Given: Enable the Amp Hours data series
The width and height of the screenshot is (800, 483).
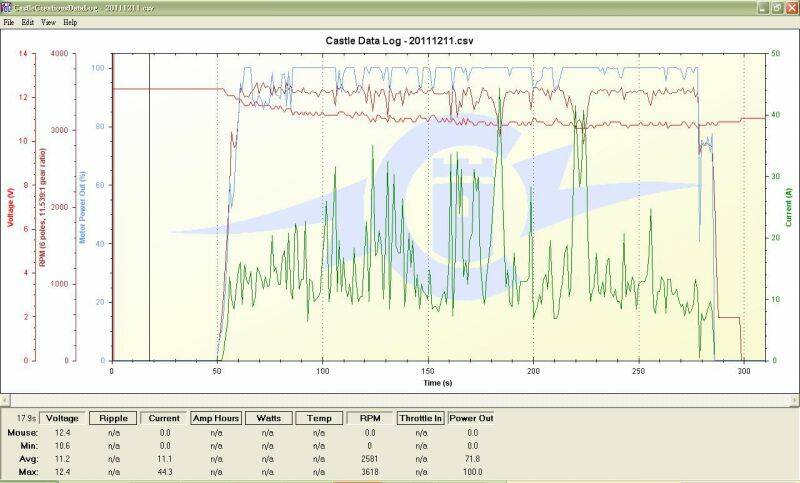Looking at the screenshot, I should click(x=216, y=419).
